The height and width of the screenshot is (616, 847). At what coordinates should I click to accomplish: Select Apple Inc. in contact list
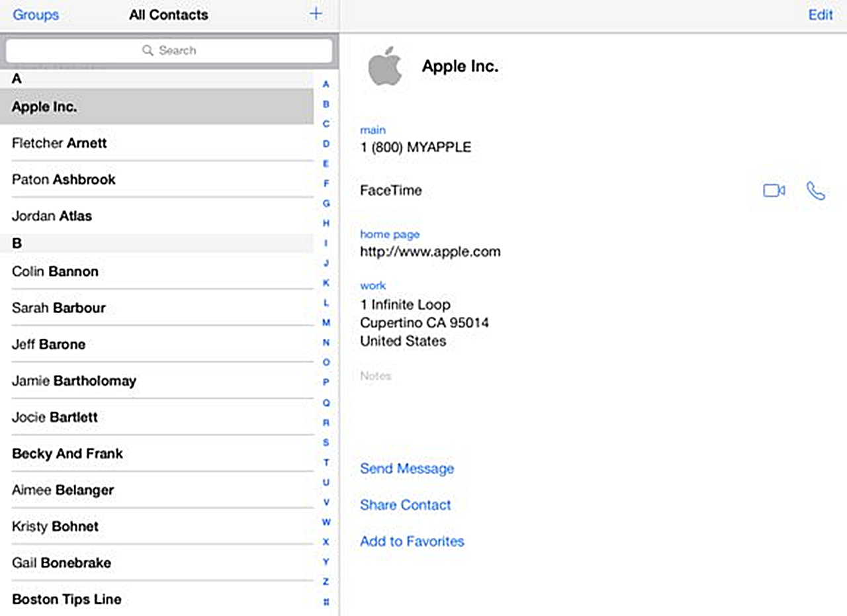[157, 107]
